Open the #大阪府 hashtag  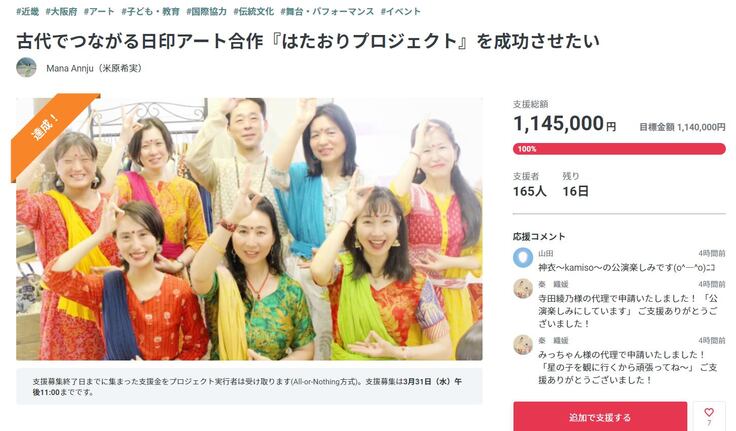tap(61, 12)
